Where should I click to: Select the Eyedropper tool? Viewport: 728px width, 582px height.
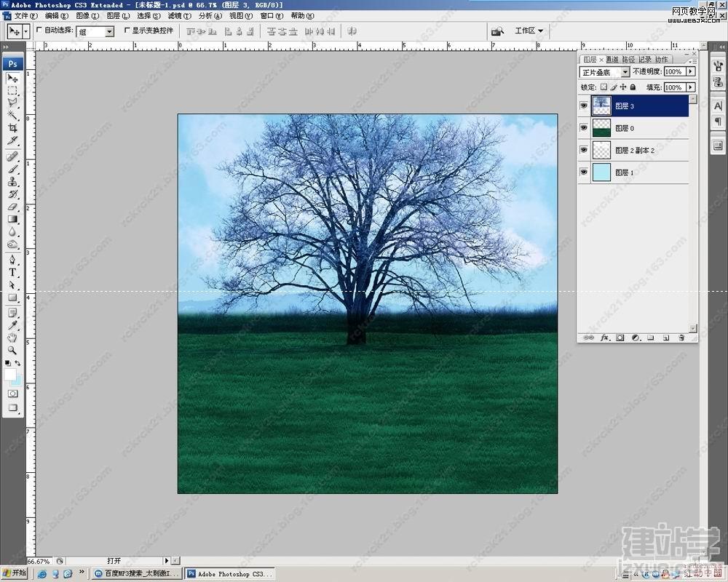(12, 325)
